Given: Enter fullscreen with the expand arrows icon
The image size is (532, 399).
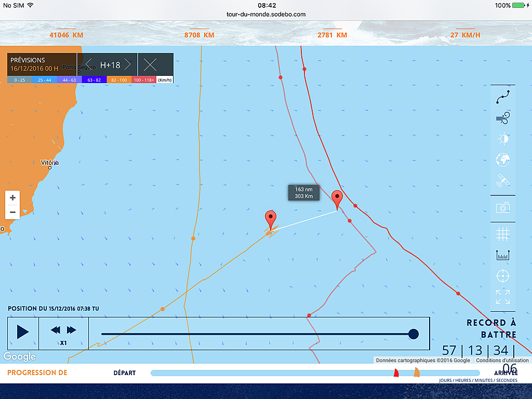Looking at the screenshot, I should [503, 297].
